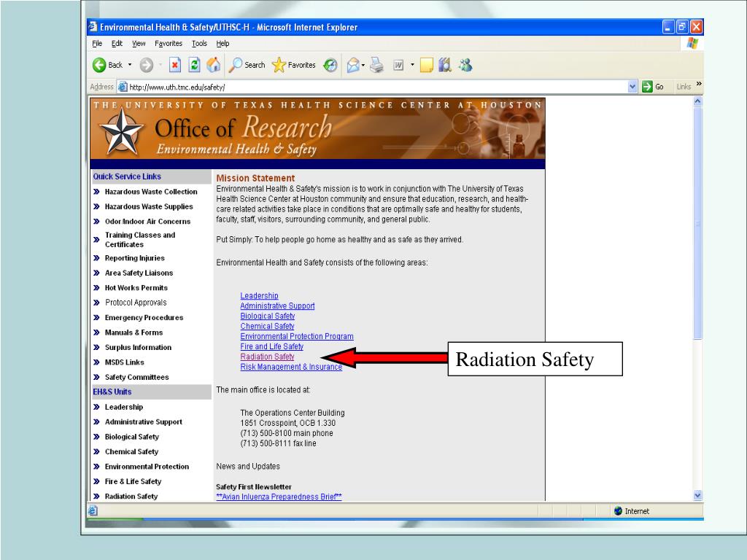747x560 pixels.
Task: Open Fire & Life Safety in EH&S Units
Action: click(133, 481)
